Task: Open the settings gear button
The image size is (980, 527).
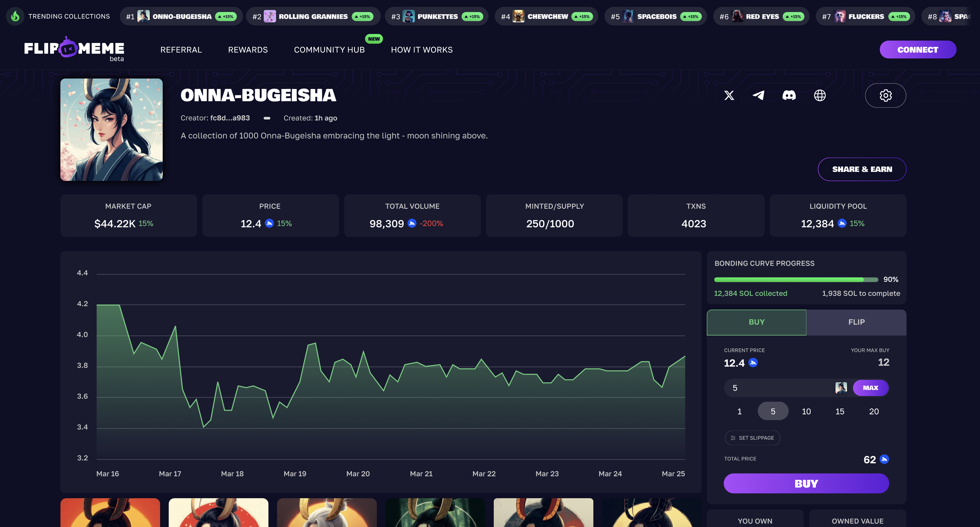Action: tap(885, 95)
